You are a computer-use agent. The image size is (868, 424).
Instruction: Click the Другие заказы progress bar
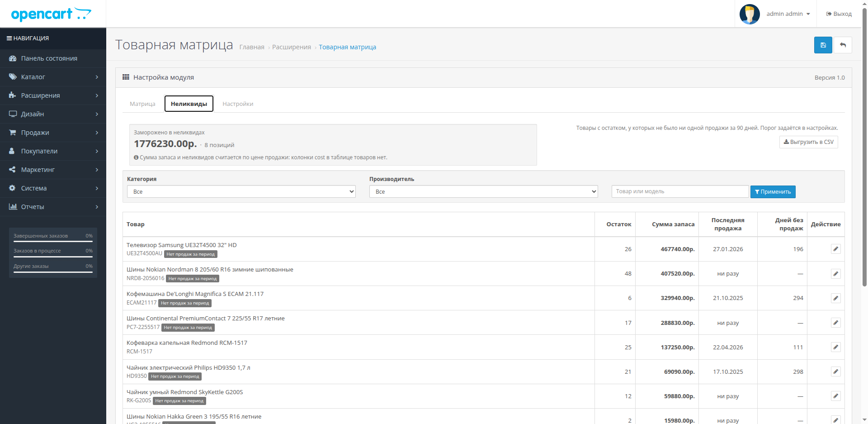point(53,272)
